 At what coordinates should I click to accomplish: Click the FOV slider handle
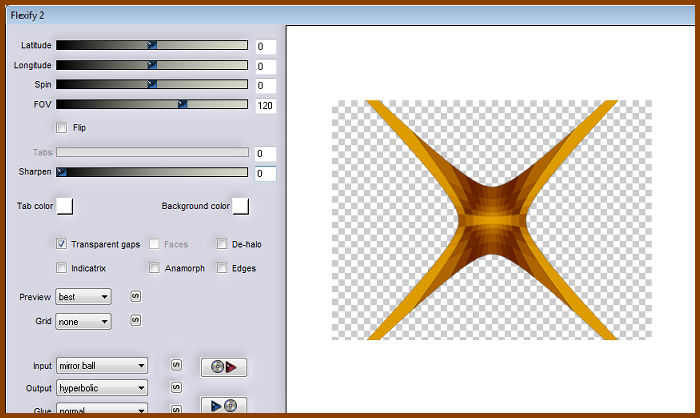[x=182, y=104]
